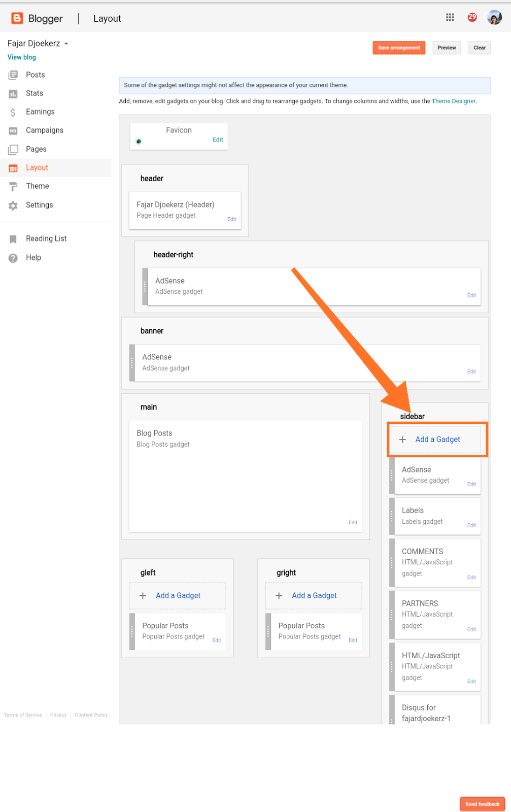Click the Help question mark icon
511x812 pixels.
pyautogui.click(x=13, y=258)
